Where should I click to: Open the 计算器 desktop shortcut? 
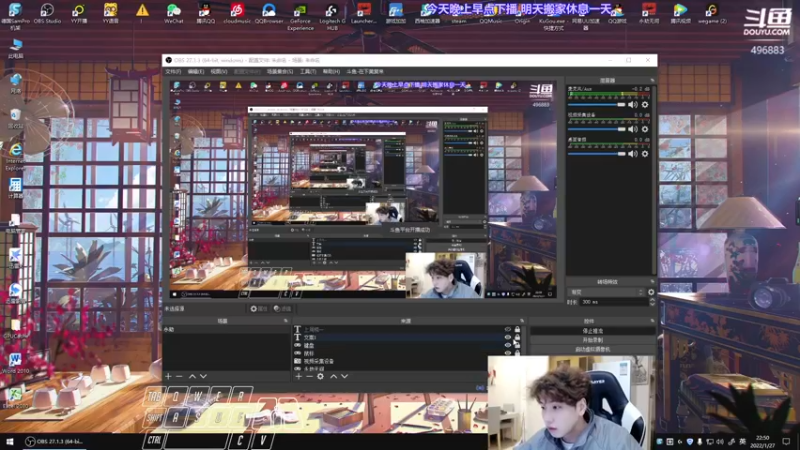point(15,187)
